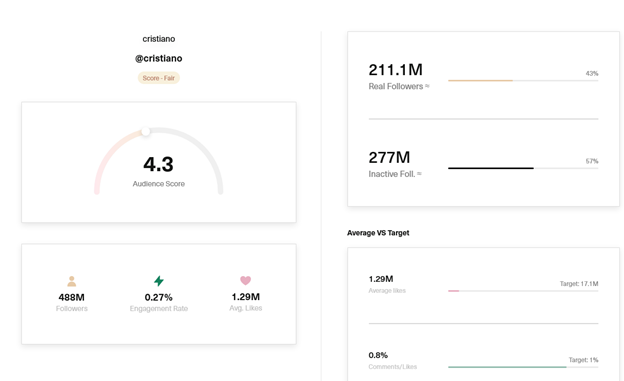Screen dimensions: 624x381
Task: Click the Comments/Likes label
Action: tap(393, 367)
